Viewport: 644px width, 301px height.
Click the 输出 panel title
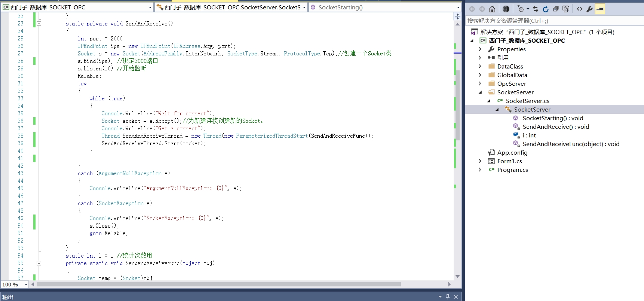8,297
